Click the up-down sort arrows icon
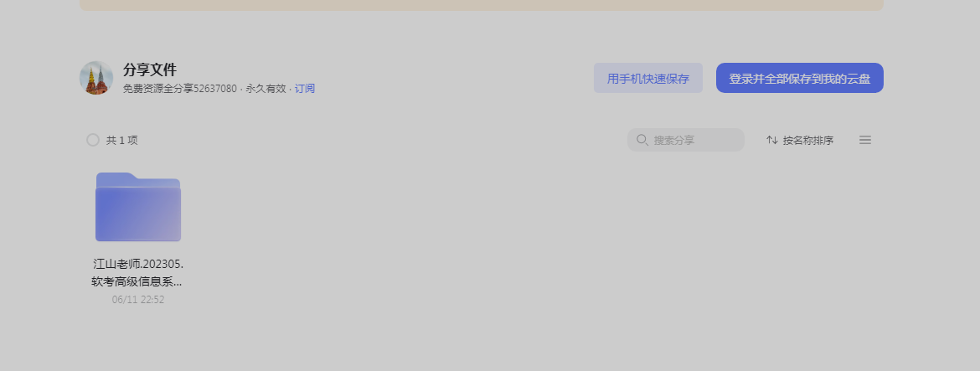Viewport: 980px width, 371px height. pyautogui.click(x=772, y=140)
